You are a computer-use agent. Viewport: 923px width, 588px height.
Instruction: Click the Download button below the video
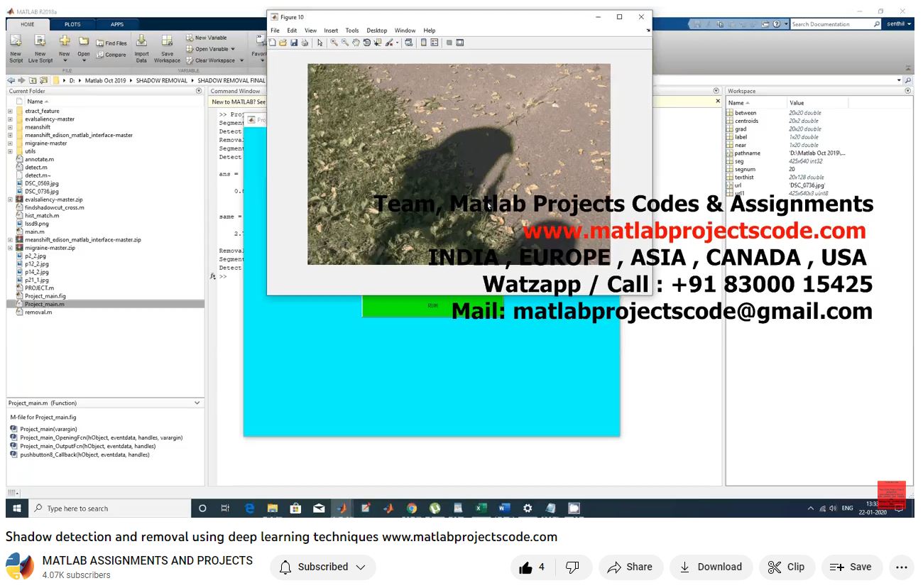(x=711, y=567)
